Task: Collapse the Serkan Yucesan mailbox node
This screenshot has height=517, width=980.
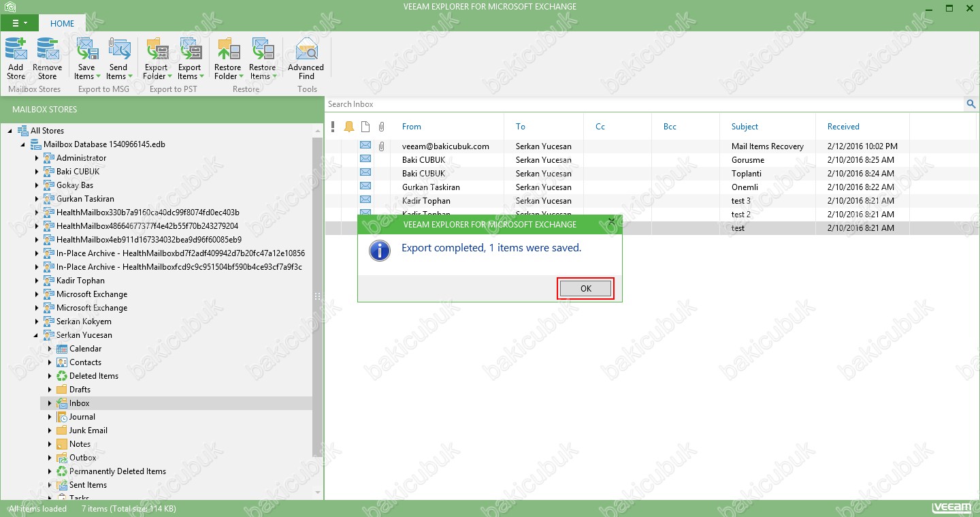Action: (37, 335)
